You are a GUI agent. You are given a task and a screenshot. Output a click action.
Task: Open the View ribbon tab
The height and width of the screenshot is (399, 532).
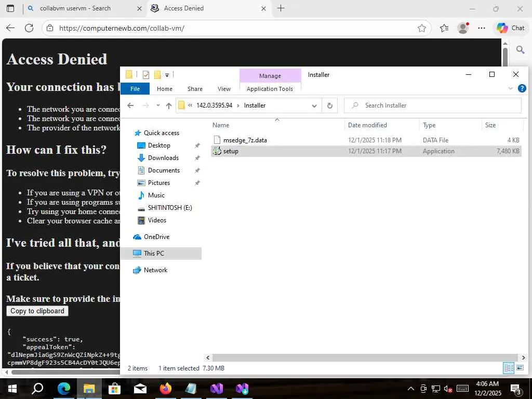point(224,89)
